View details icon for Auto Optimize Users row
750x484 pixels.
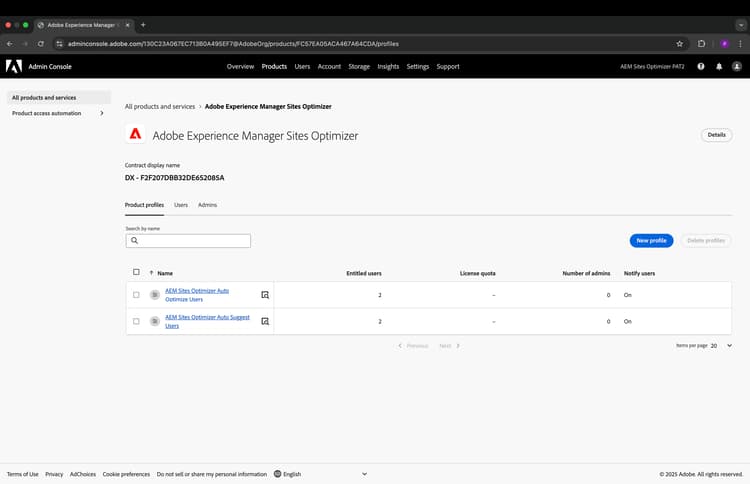[x=265, y=295]
